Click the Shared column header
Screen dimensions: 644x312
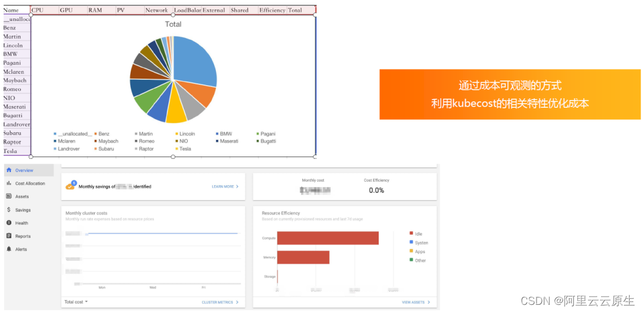244,10
